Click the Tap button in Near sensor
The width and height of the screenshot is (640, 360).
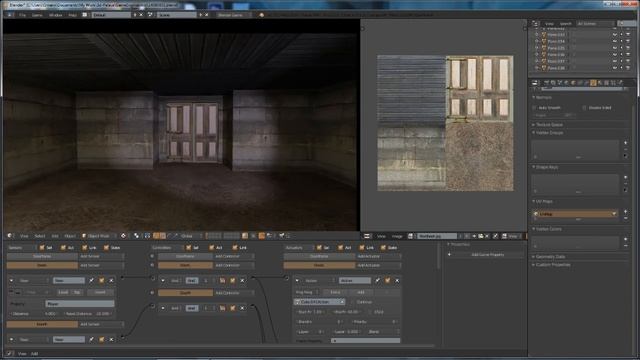click(77, 292)
